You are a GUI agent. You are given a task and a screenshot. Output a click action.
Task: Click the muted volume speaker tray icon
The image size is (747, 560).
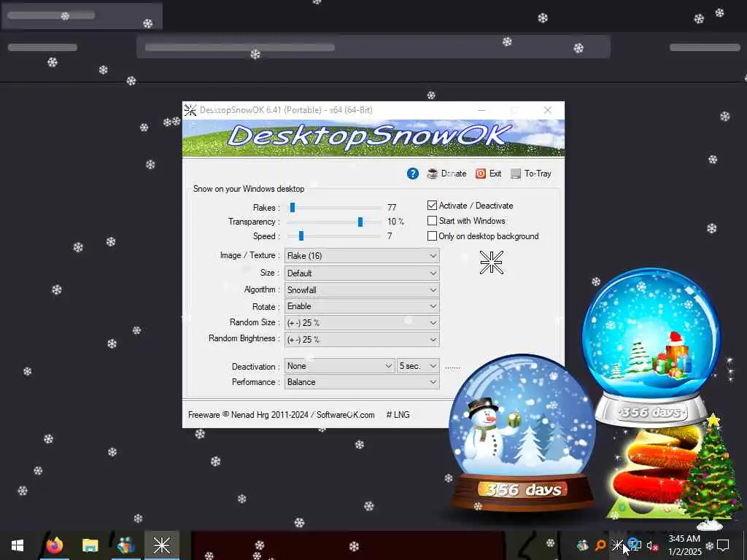pyautogui.click(x=652, y=545)
